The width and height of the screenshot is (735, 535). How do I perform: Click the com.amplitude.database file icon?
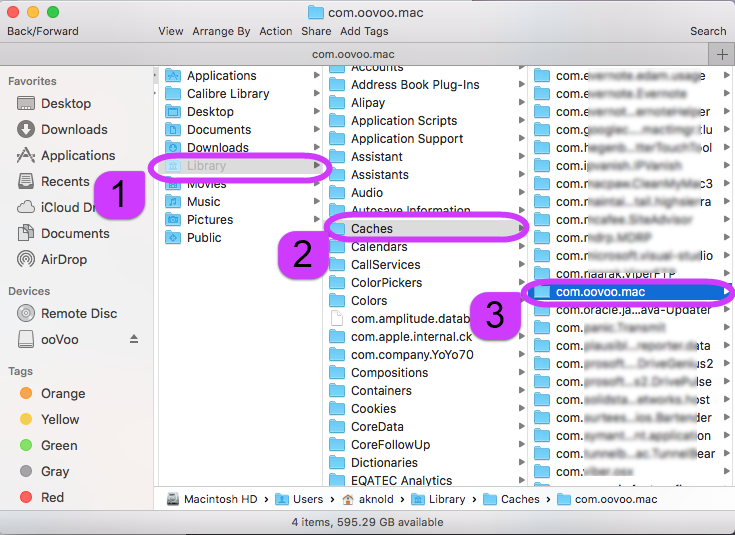point(337,319)
